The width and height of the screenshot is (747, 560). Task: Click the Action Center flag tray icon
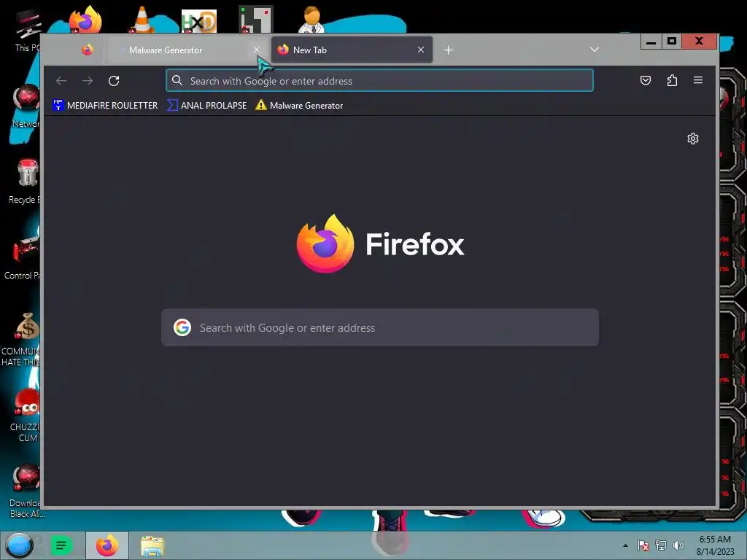point(643,545)
